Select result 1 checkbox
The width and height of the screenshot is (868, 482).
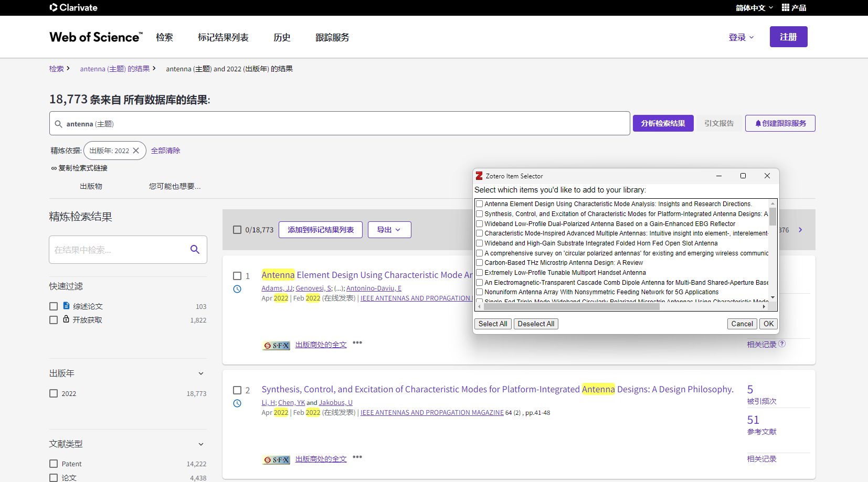(237, 276)
